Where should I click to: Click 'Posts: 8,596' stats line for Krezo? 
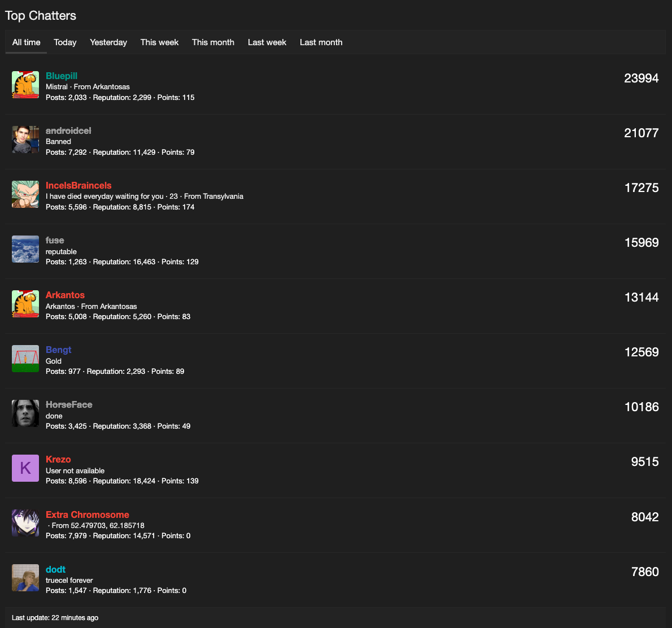tap(122, 481)
